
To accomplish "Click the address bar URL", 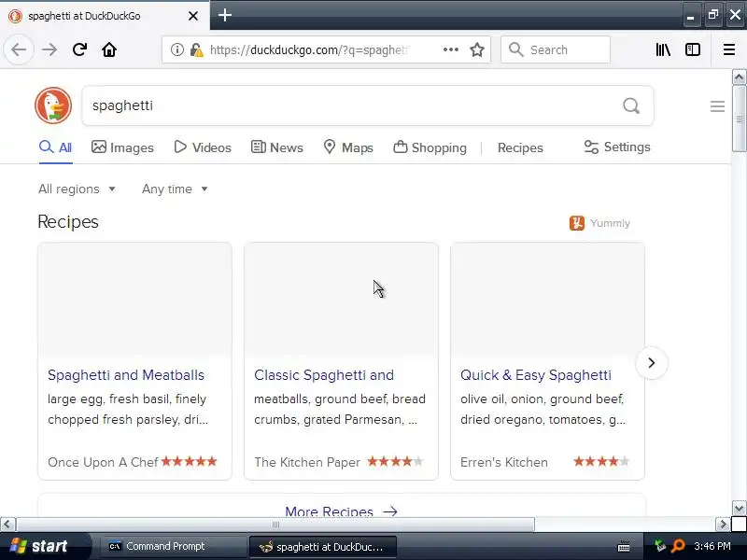I will click(x=309, y=50).
